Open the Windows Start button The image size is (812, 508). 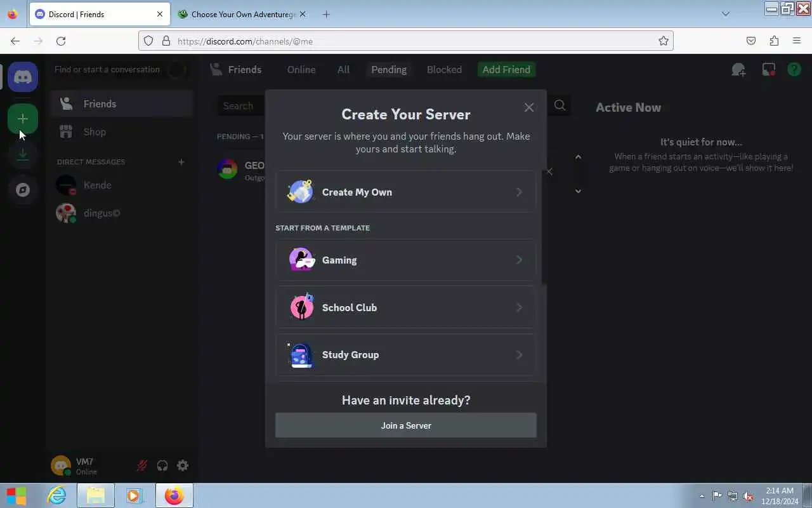click(x=16, y=496)
